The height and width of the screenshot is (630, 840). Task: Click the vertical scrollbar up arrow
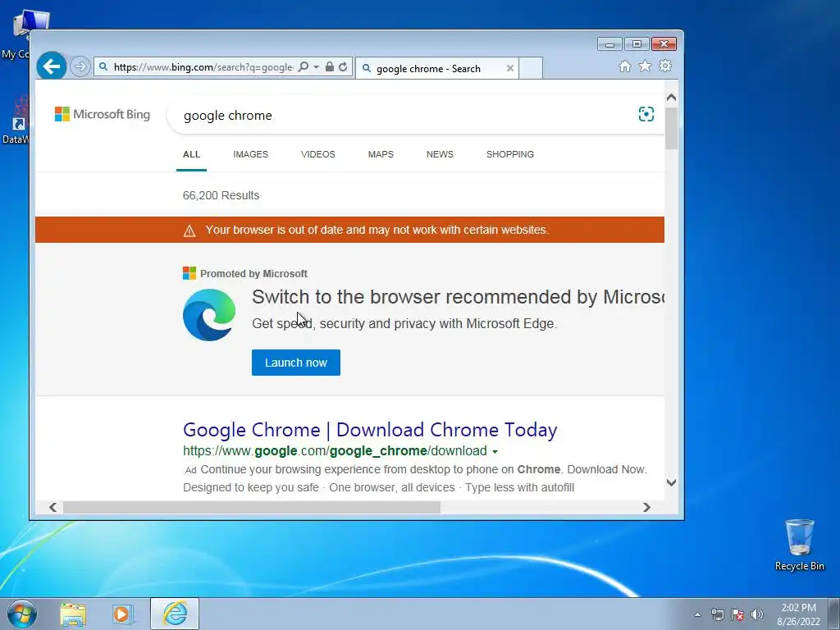[x=671, y=98]
